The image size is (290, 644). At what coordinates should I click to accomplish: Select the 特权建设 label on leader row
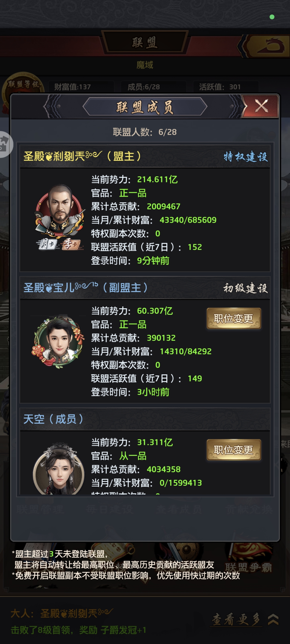(246, 156)
